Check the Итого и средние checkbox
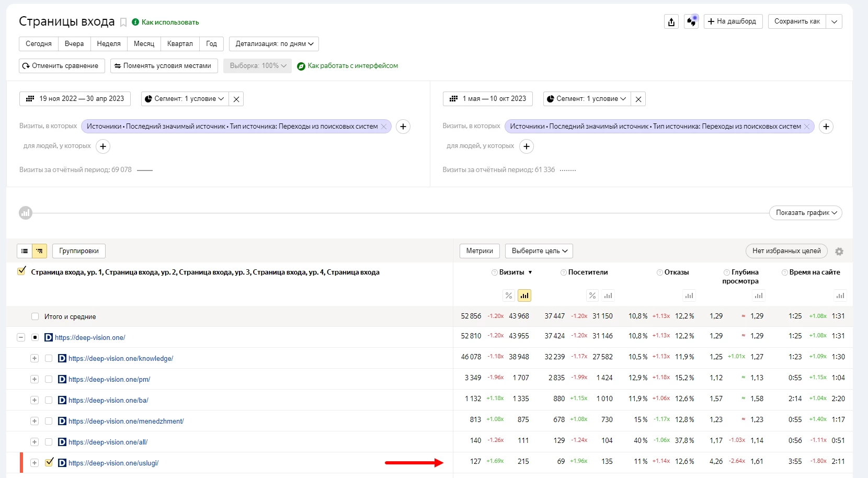The width and height of the screenshot is (868, 478). tap(35, 316)
